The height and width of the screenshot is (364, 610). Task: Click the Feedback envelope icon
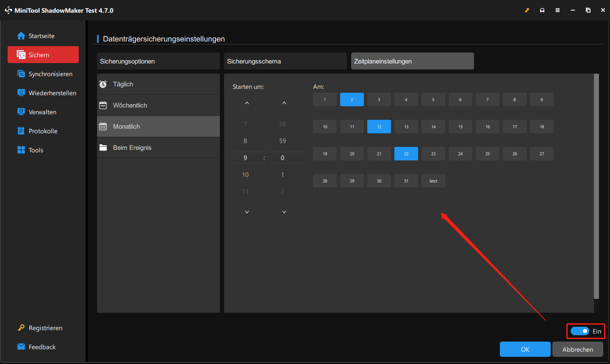(x=21, y=347)
